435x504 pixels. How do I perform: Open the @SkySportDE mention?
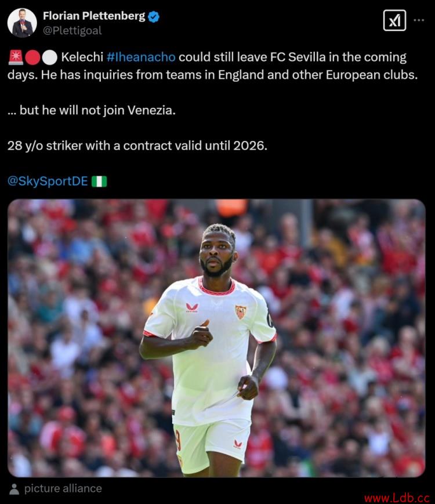[48, 182]
